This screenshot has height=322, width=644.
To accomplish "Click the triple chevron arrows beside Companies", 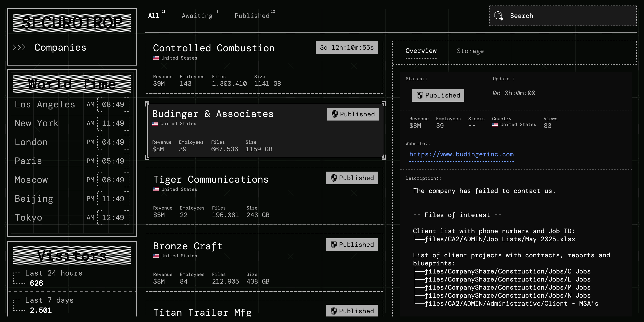I will pos(19,48).
